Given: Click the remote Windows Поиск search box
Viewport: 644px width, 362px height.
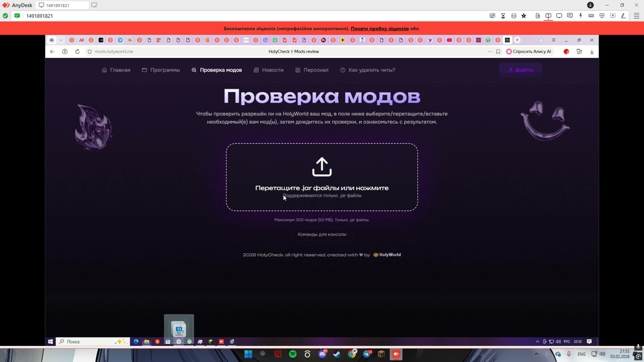Looking at the screenshot, I should (x=93, y=341).
